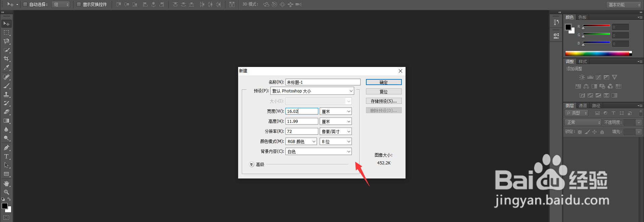Select the Rectangle shape tool
Viewport: 644px width, 222px height.
point(6,174)
